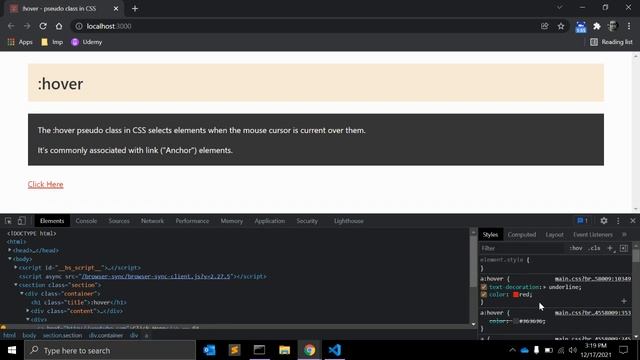Uncheck color red property in a:hover
Viewport: 640px width, 360px height.
[x=484, y=295]
